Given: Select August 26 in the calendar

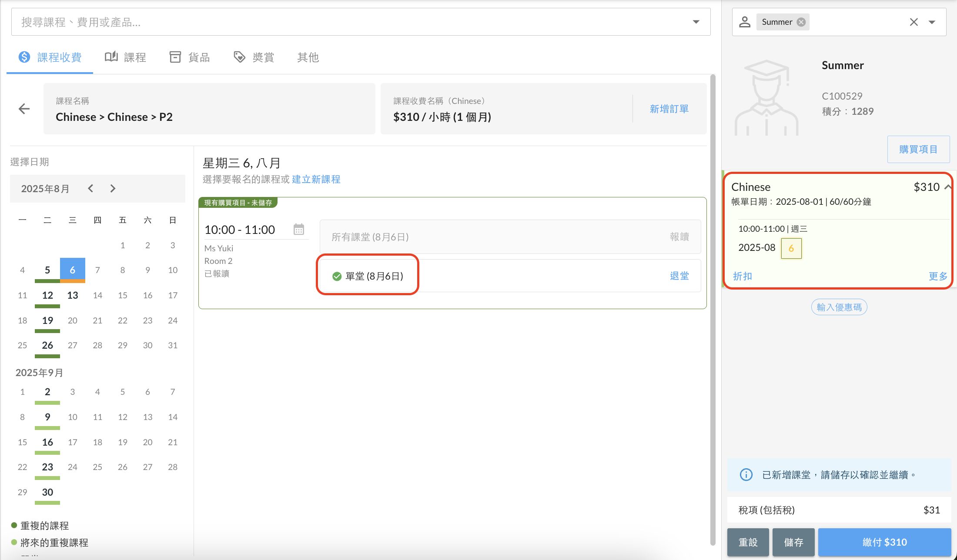Looking at the screenshot, I should point(47,345).
